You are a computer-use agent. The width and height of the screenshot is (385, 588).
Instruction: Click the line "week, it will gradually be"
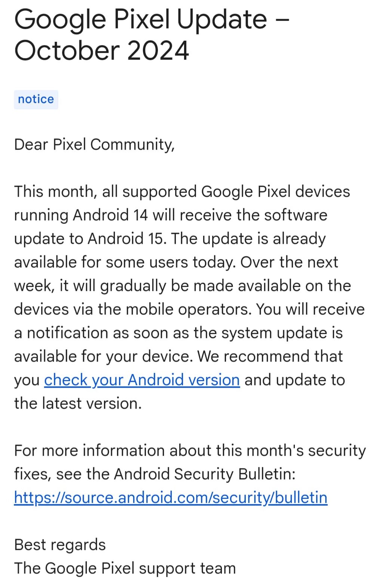tap(183, 286)
